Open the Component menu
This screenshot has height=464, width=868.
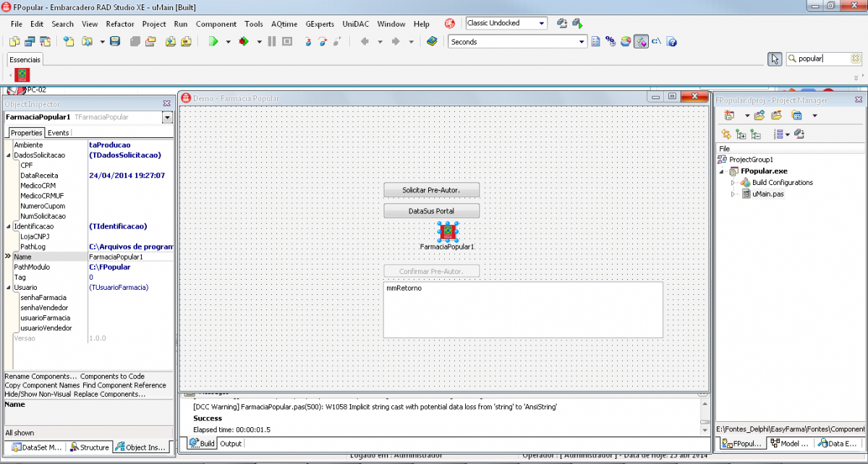[x=216, y=24]
